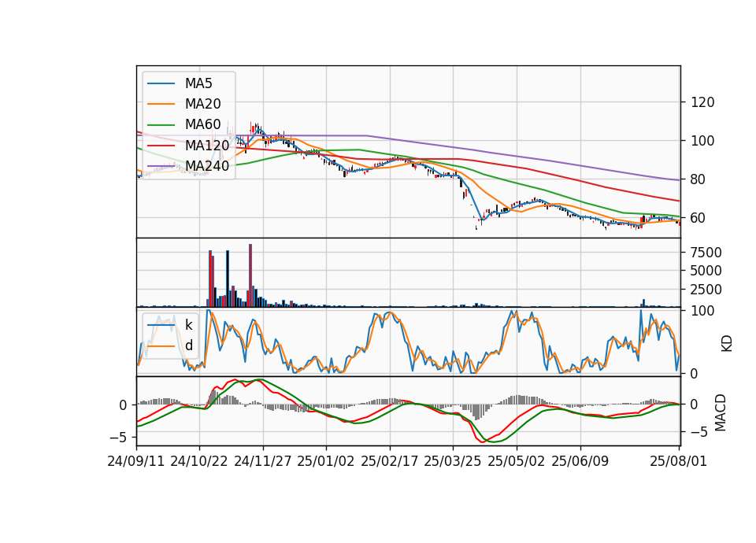Click the 25/06/09 date axis label

click(x=580, y=461)
